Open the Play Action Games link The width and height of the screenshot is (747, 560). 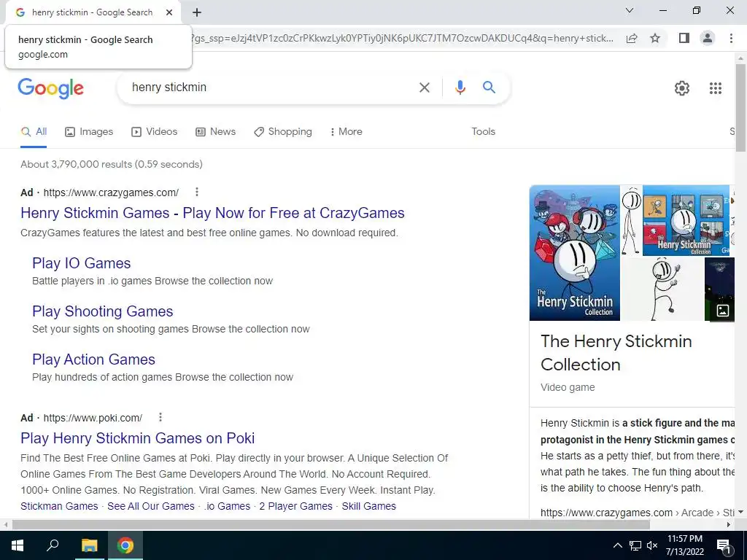(x=94, y=359)
